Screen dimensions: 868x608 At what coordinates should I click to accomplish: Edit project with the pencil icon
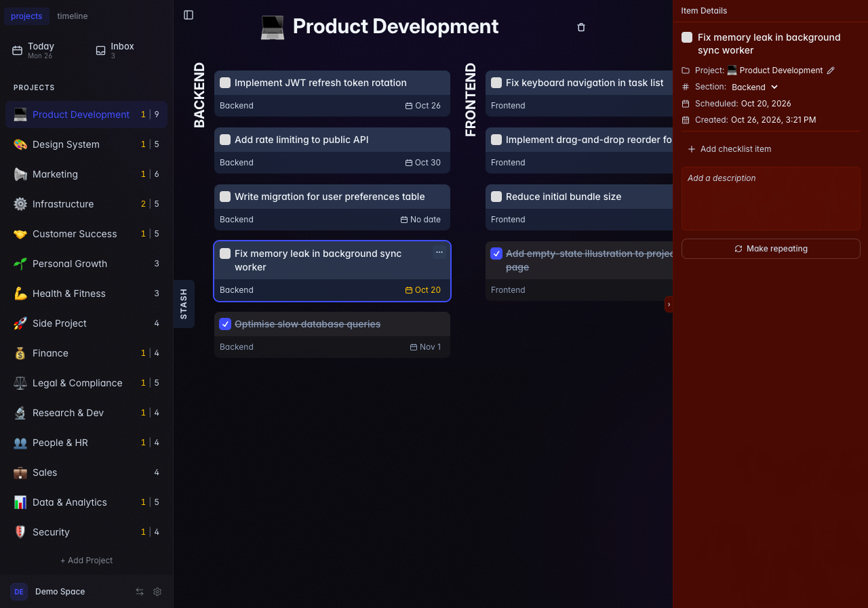point(831,70)
